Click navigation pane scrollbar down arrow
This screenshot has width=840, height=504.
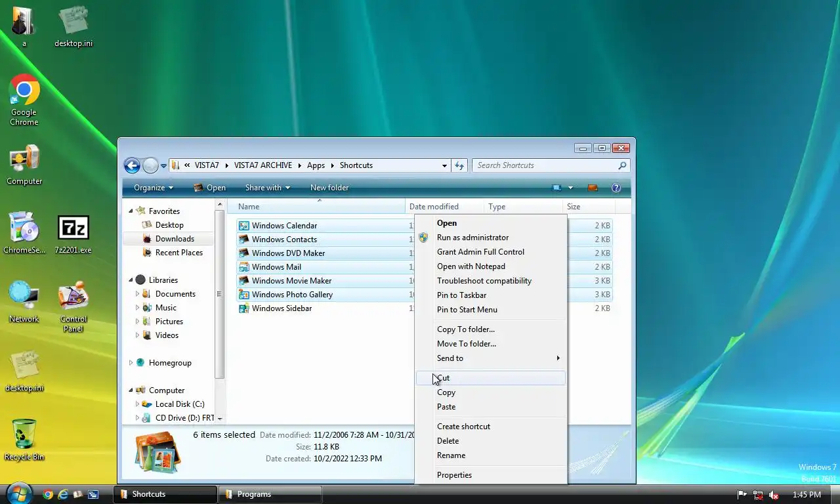pos(220,418)
